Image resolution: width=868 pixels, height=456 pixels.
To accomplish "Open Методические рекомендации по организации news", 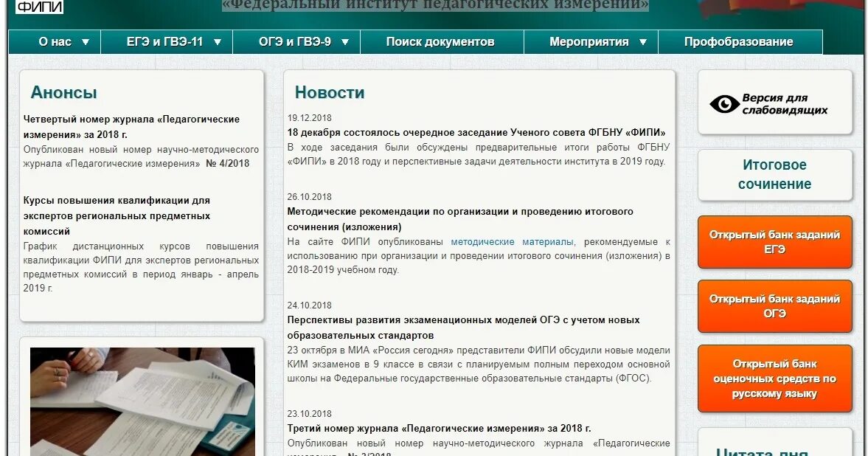I will (460, 219).
